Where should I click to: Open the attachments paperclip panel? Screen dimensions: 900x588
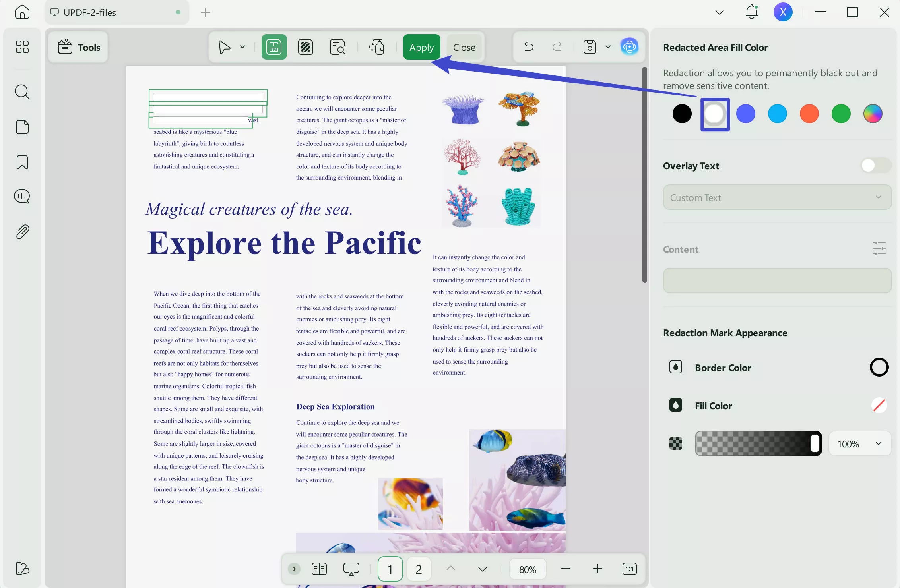[x=22, y=232]
